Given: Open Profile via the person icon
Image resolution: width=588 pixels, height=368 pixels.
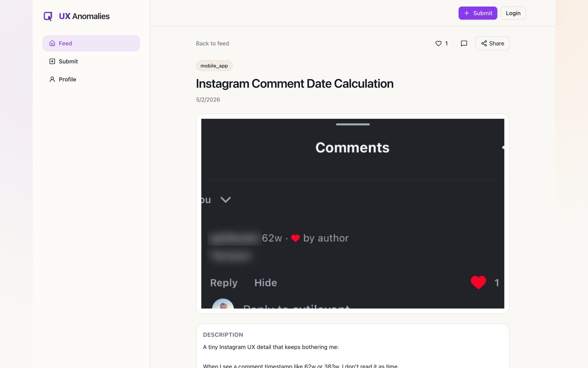Looking at the screenshot, I should (x=52, y=79).
